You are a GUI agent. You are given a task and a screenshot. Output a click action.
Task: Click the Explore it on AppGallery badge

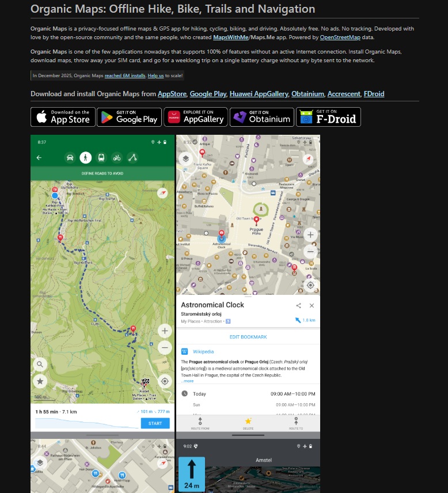coord(196,117)
